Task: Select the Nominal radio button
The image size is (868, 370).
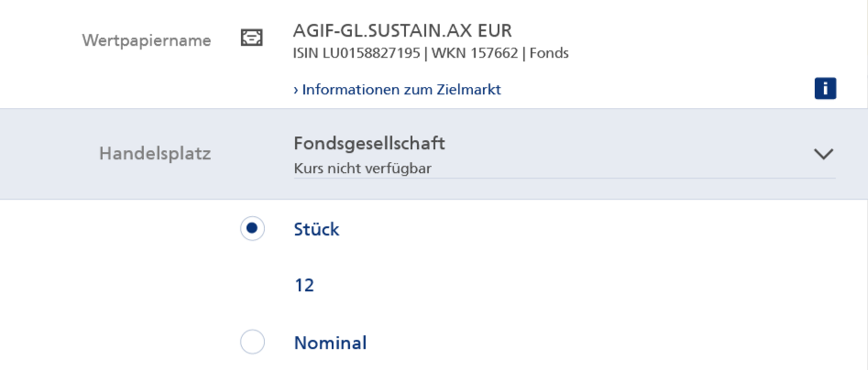Action: click(252, 343)
